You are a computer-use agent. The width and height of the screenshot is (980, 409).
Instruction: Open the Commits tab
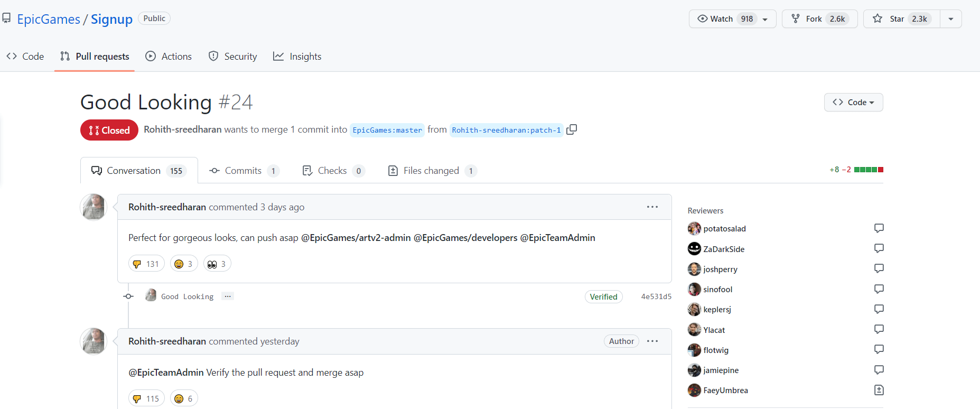pos(244,171)
